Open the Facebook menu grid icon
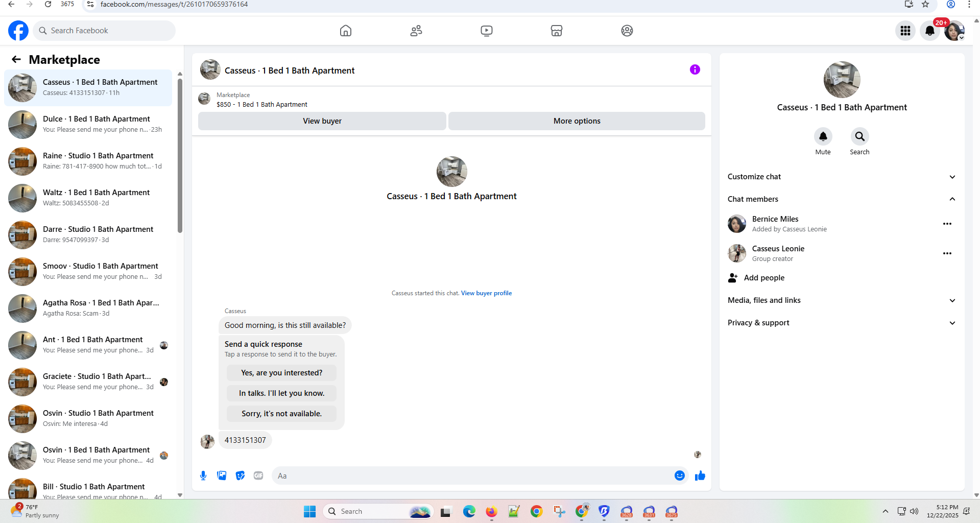The width and height of the screenshot is (980, 523). 905,31
